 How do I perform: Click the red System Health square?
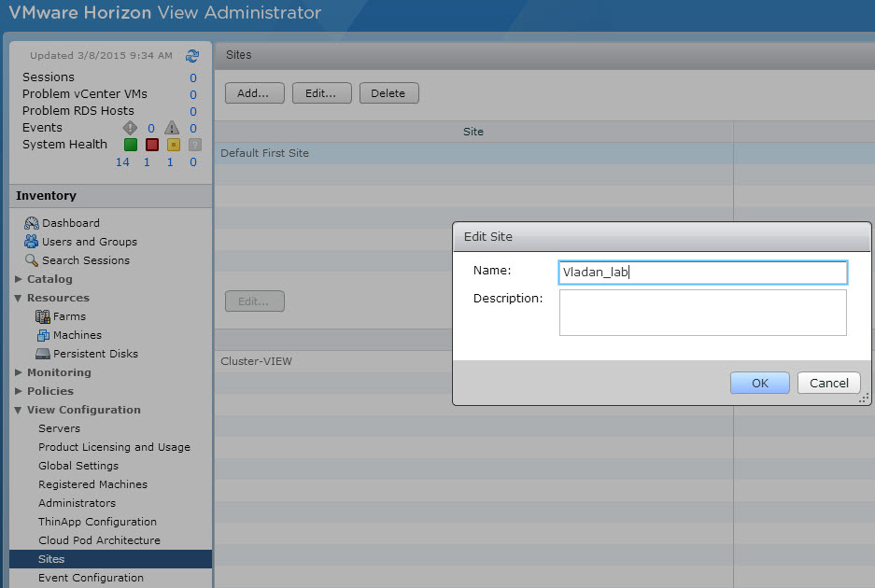152,145
